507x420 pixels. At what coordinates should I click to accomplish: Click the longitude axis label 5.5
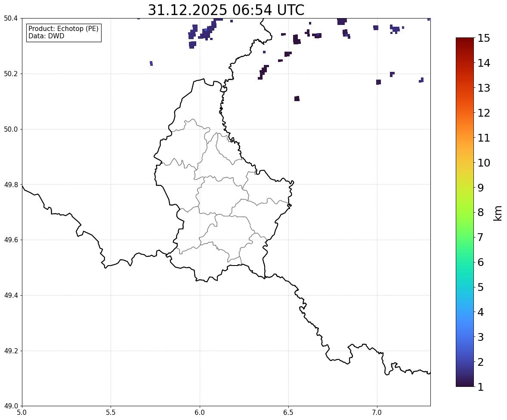click(111, 413)
